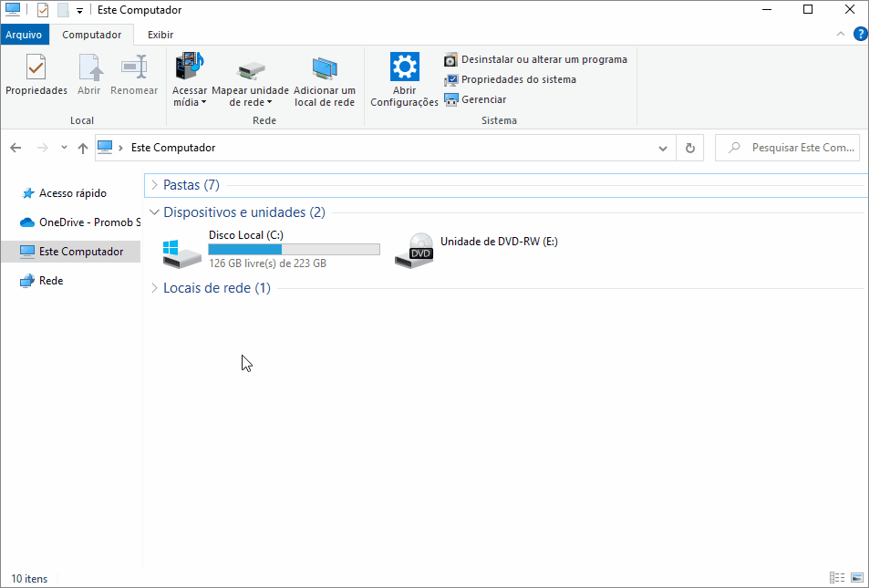Click the address bar Este Computador path
The image size is (869, 588).
click(173, 148)
